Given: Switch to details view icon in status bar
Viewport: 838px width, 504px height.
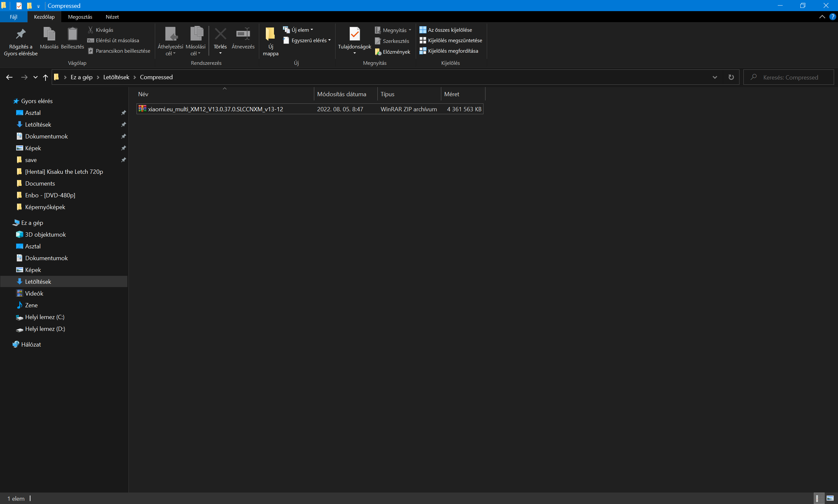Looking at the screenshot, I should coord(819,498).
